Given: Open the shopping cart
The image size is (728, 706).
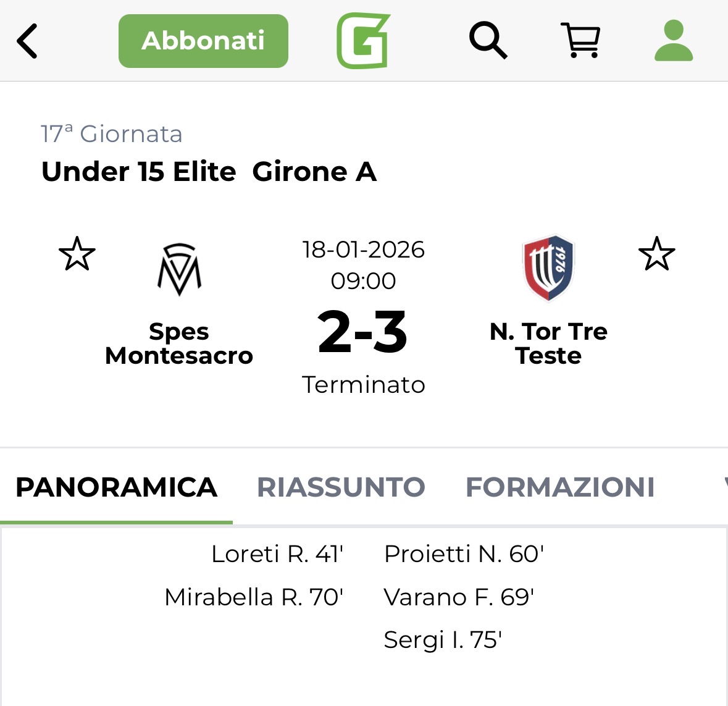Looking at the screenshot, I should click(x=580, y=41).
